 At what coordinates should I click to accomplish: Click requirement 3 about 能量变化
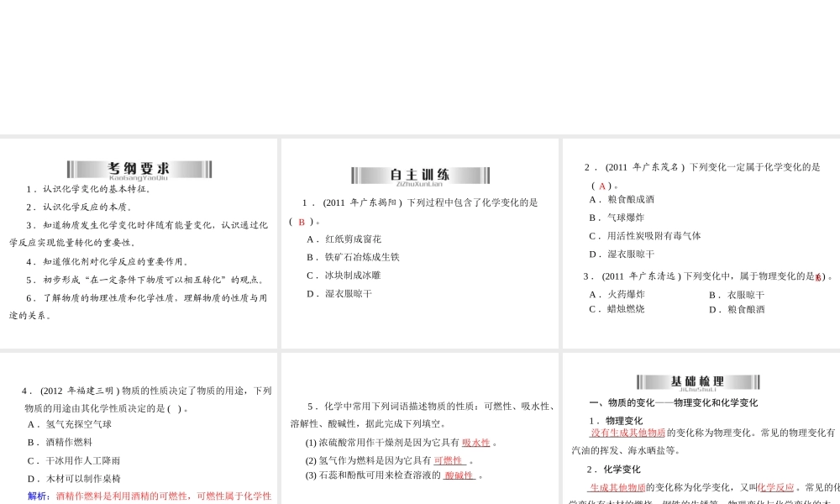point(139,234)
